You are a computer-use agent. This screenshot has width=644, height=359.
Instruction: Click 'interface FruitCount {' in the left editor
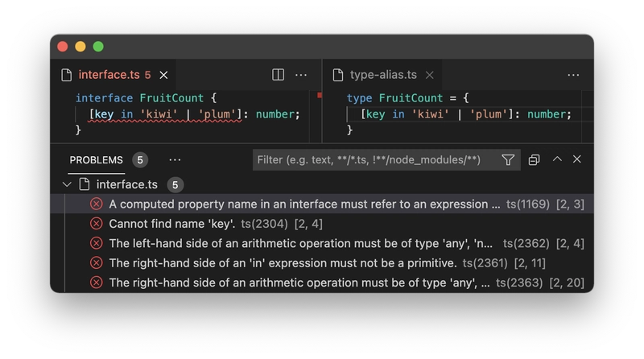[x=146, y=97]
